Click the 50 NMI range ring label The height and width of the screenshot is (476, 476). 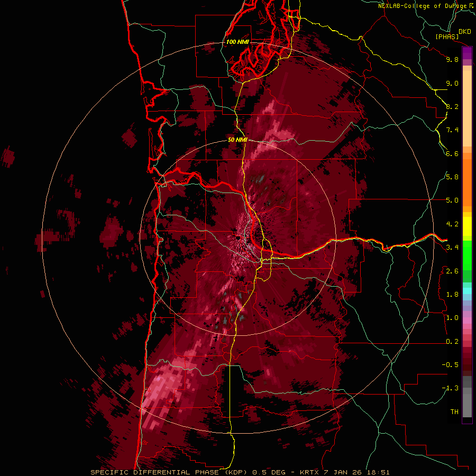(237, 140)
